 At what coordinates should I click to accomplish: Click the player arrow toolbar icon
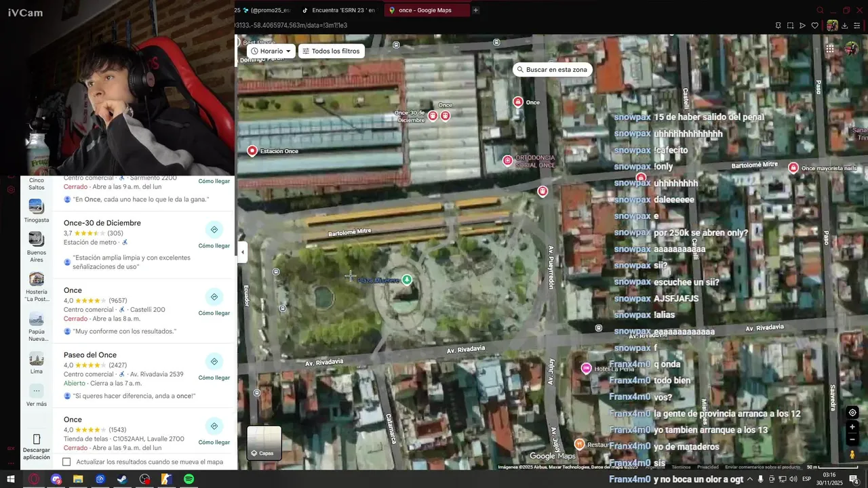click(x=802, y=26)
